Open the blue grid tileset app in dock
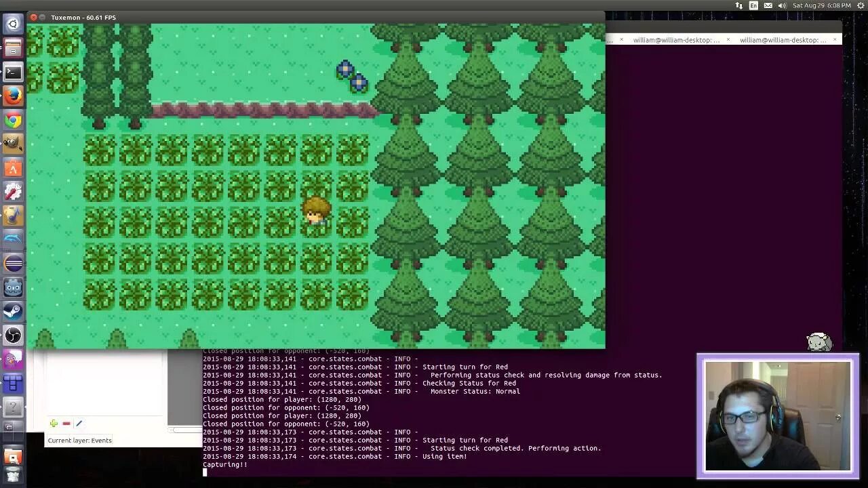The width and height of the screenshot is (868, 488). click(13, 384)
